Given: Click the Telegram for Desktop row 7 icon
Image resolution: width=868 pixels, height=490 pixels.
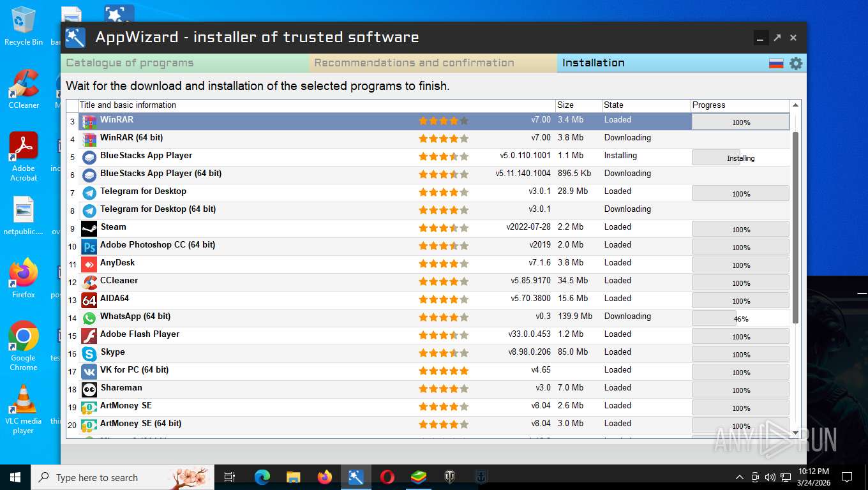Looking at the screenshot, I should point(89,193).
